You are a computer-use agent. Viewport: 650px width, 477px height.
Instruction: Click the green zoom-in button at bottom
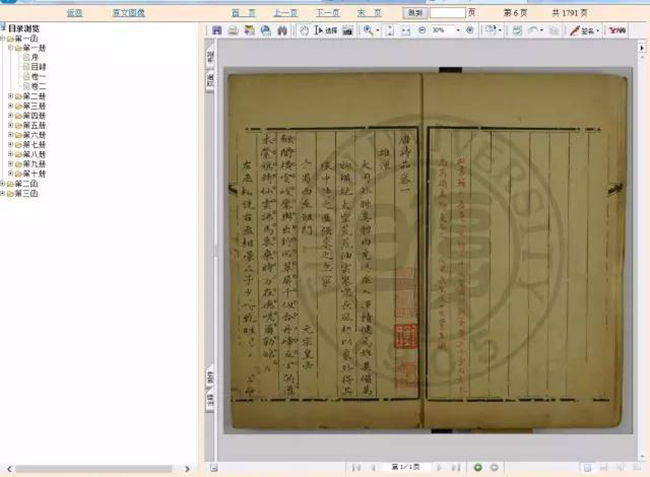(x=478, y=467)
